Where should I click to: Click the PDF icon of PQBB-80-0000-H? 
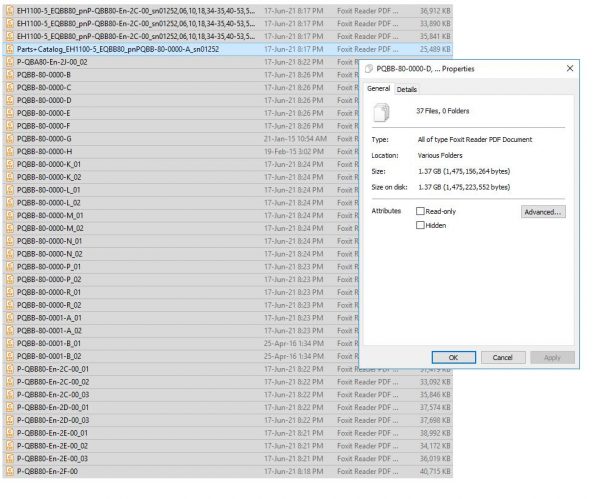10,152
